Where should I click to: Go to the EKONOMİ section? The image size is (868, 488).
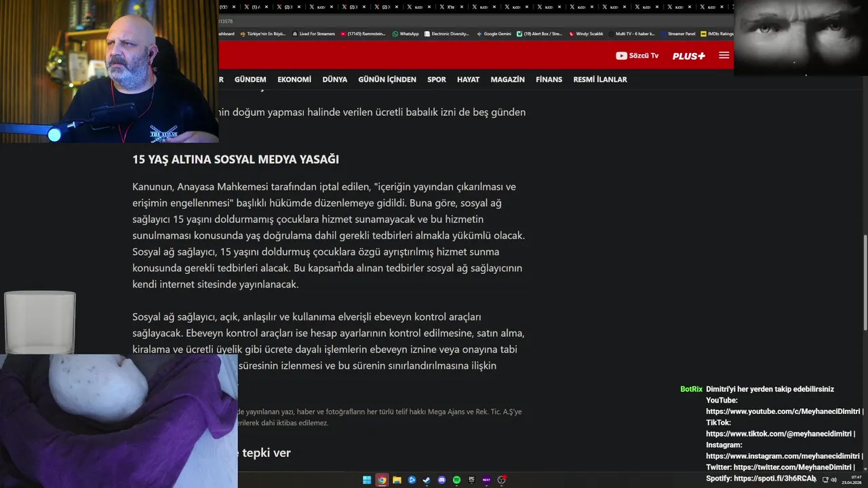[x=294, y=79]
